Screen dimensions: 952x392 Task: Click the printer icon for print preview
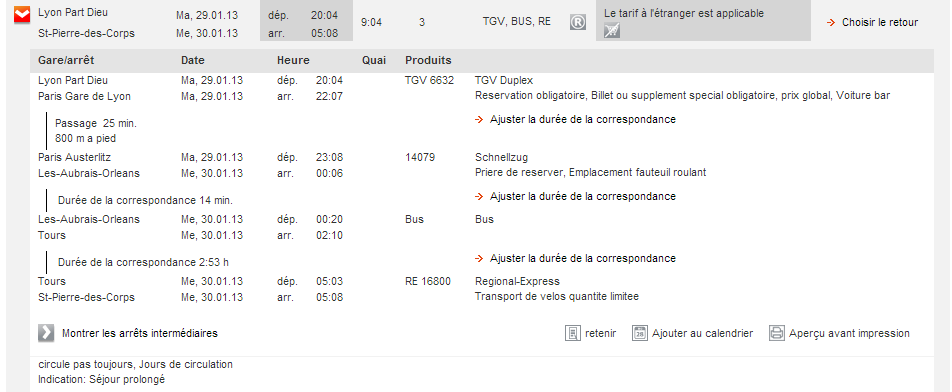(777, 333)
